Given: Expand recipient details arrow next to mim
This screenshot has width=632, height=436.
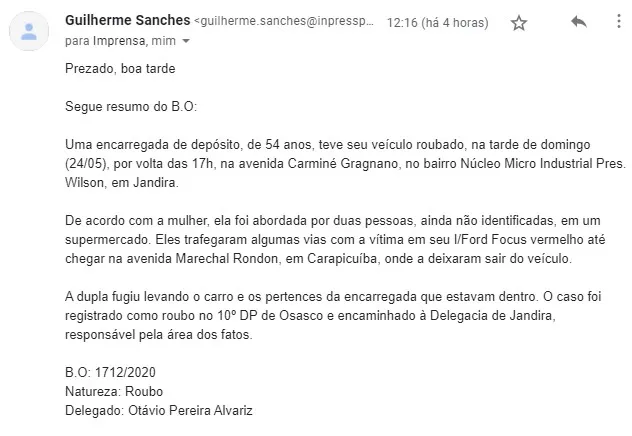Looking at the screenshot, I should coord(186,41).
